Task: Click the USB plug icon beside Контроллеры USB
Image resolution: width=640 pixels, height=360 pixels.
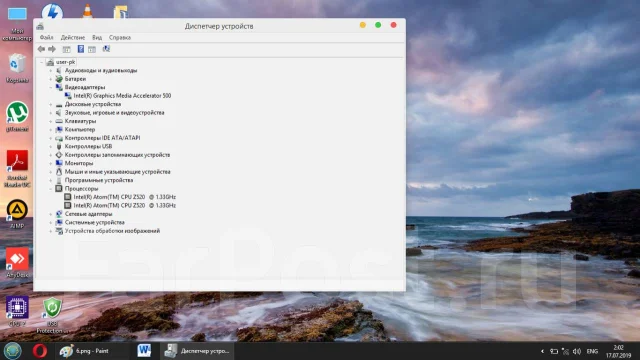Action: [59, 146]
